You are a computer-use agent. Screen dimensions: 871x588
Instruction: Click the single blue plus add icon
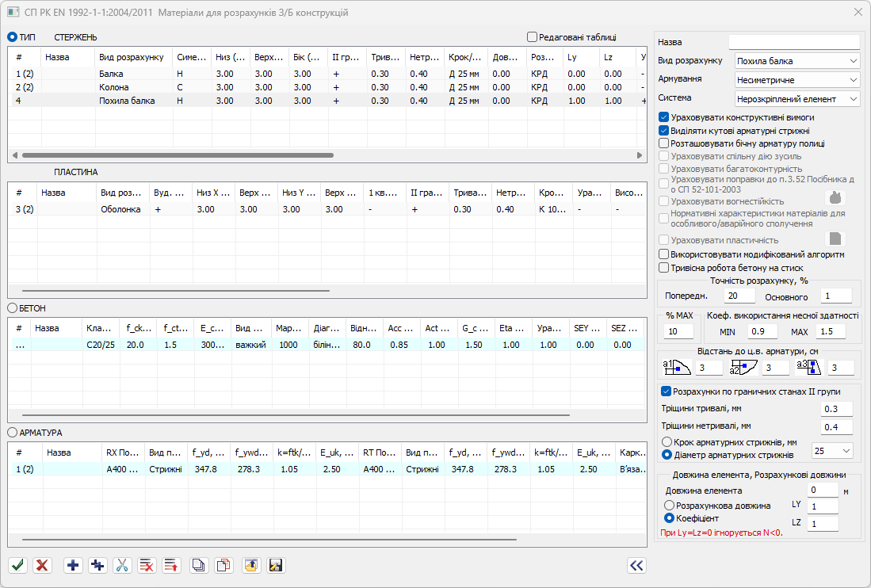click(x=73, y=565)
